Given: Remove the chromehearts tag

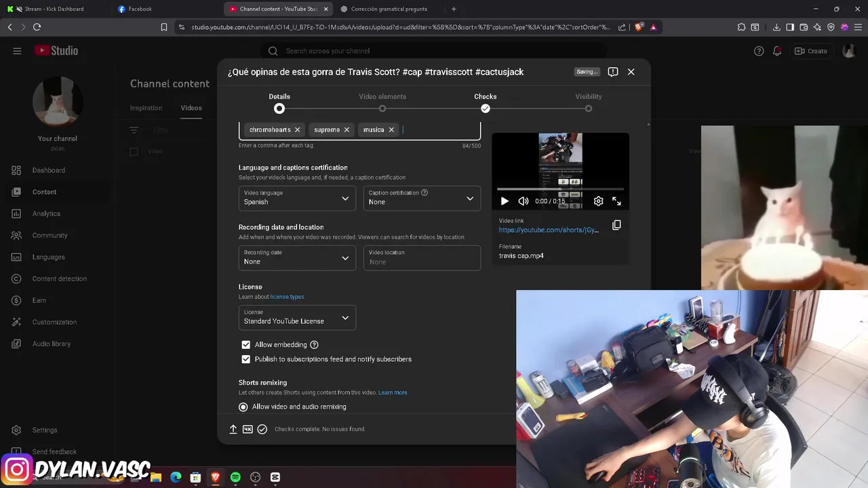Looking at the screenshot, I should [297, 129].
